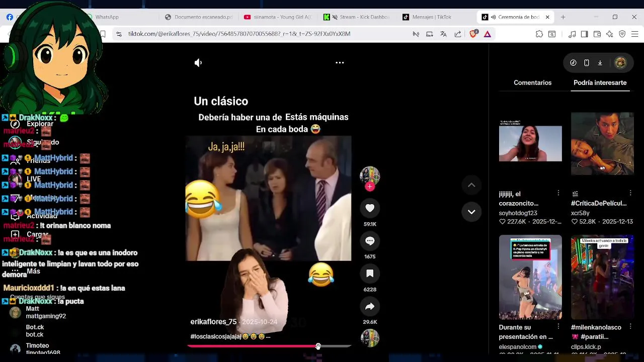Go to previous video with up chevron
The width and height of the screenshot is (644, 362).
(471, 185)
